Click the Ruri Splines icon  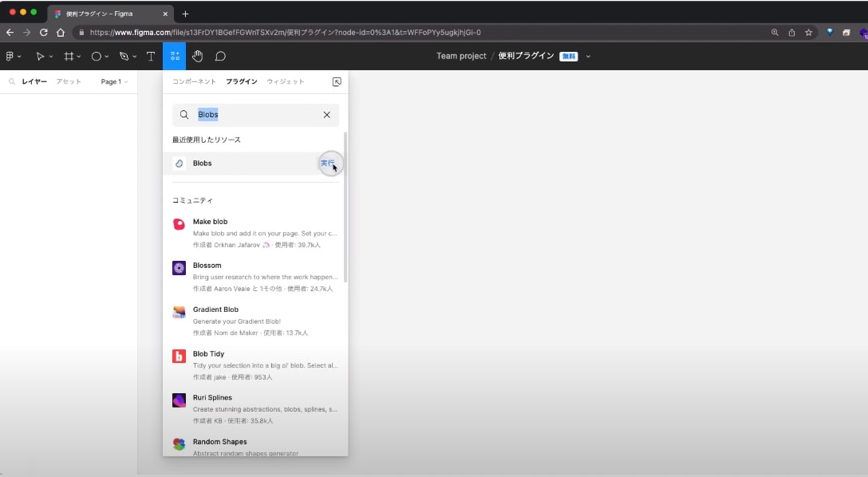pos(179,400)
